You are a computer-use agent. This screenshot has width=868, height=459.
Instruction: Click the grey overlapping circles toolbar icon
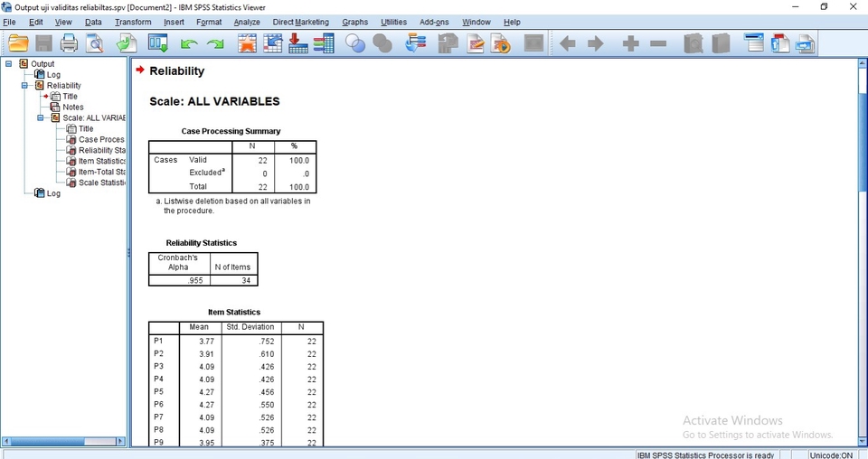pyautogui.click(x=382, y=43)
